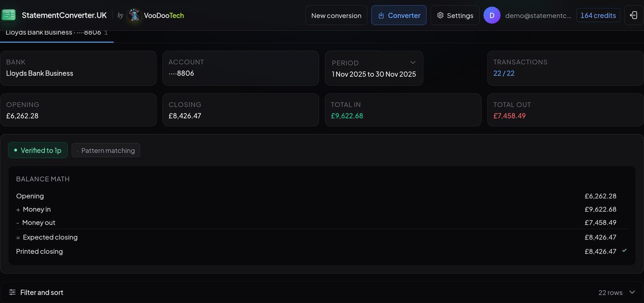Click the Printed closing row label

(x=39, y=251)
